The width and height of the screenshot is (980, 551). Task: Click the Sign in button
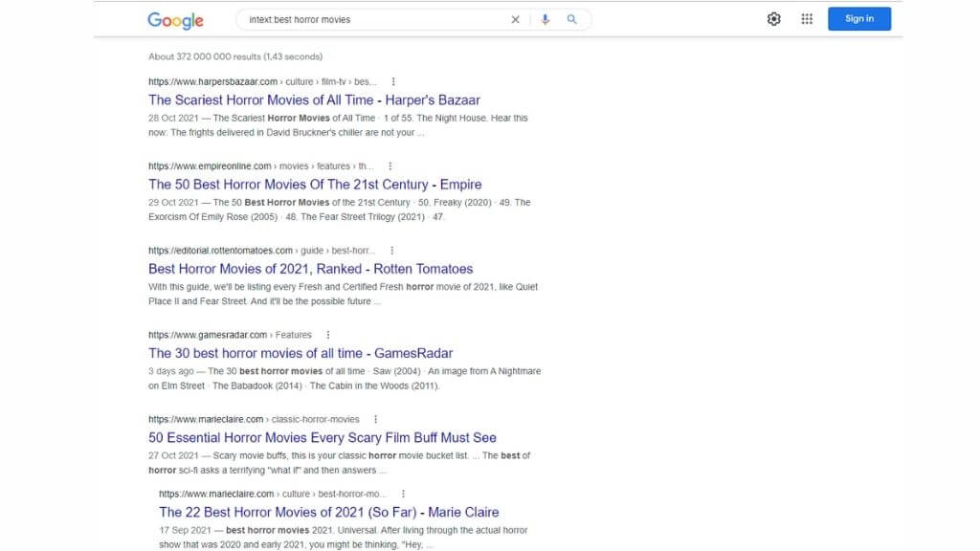pos(859,19)
